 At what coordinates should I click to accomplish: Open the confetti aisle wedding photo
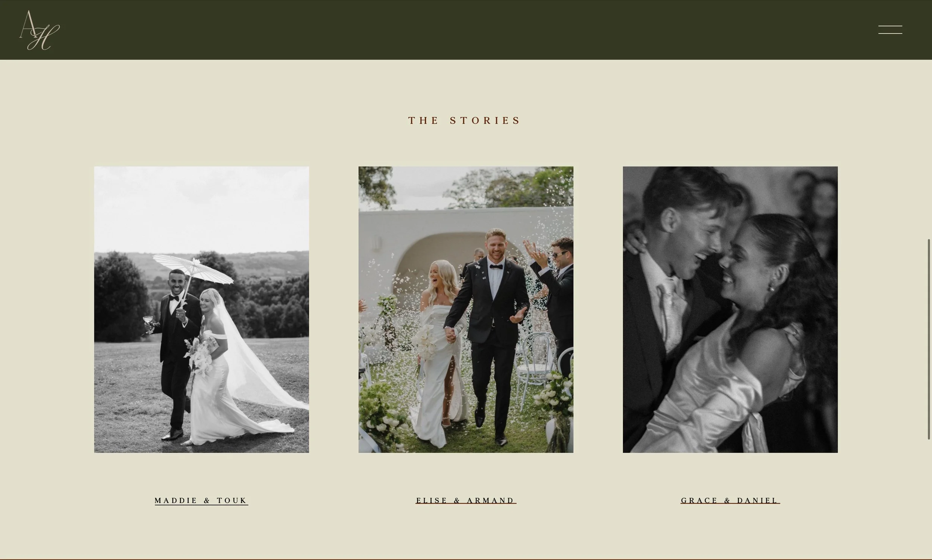(466, 309)
